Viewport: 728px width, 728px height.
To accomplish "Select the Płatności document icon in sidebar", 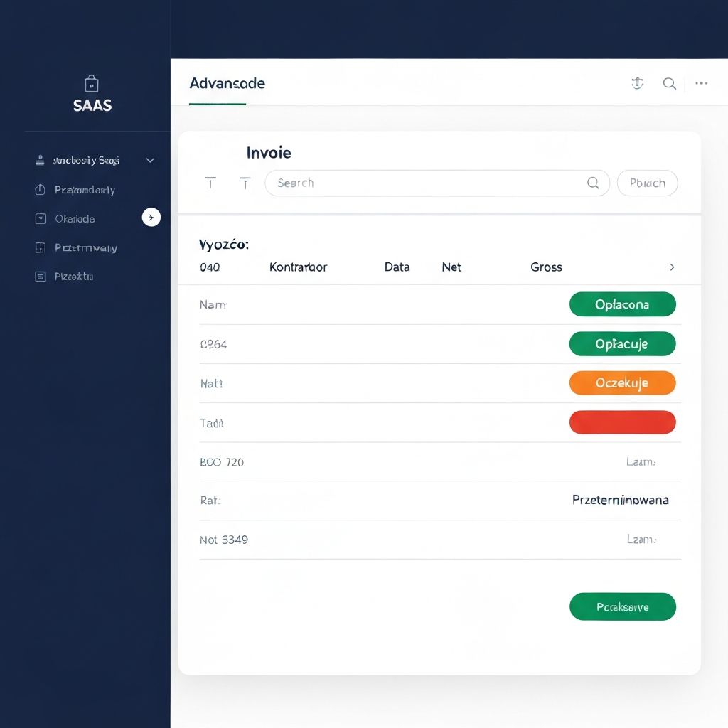I will point(41,276).
